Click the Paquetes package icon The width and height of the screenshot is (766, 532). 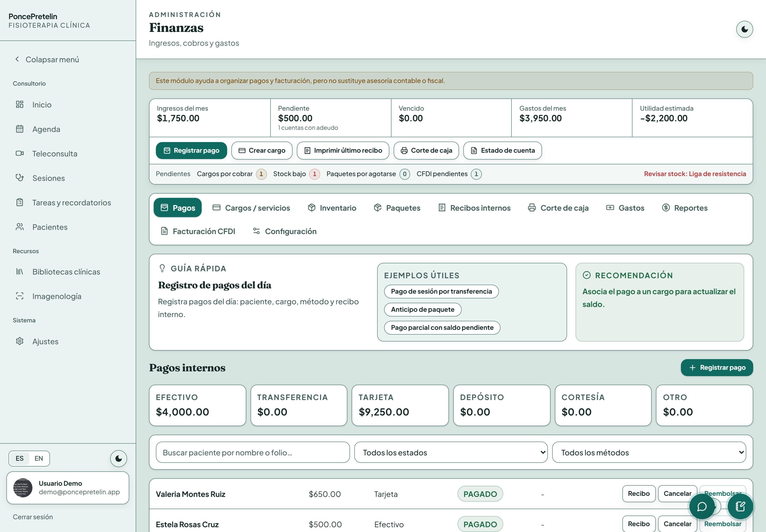(378, 208)
